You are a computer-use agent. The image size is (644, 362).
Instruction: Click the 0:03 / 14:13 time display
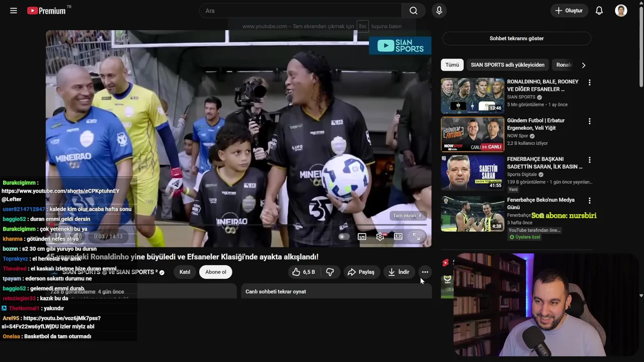point(108,236)
